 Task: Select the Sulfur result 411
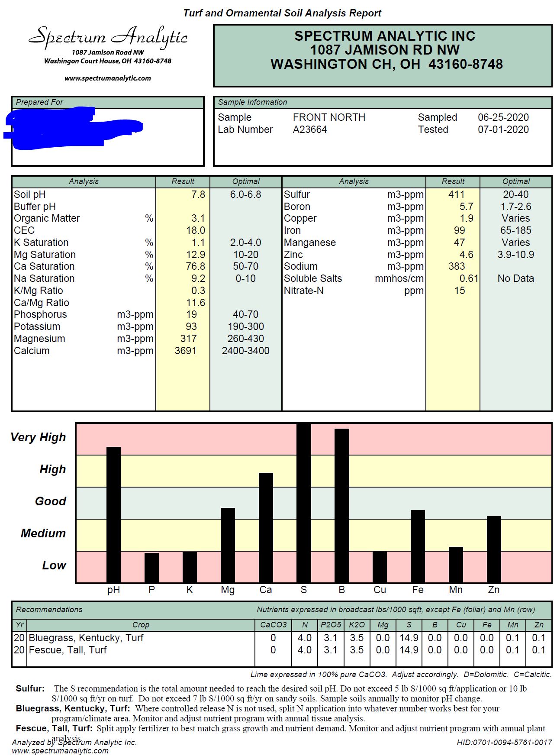point(457,194)
